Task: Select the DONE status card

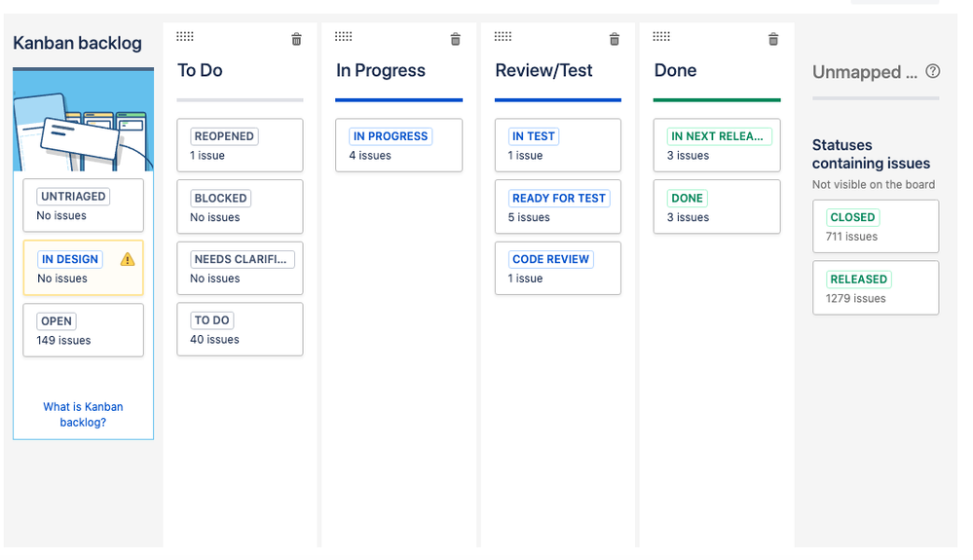Action: [717, 206]
